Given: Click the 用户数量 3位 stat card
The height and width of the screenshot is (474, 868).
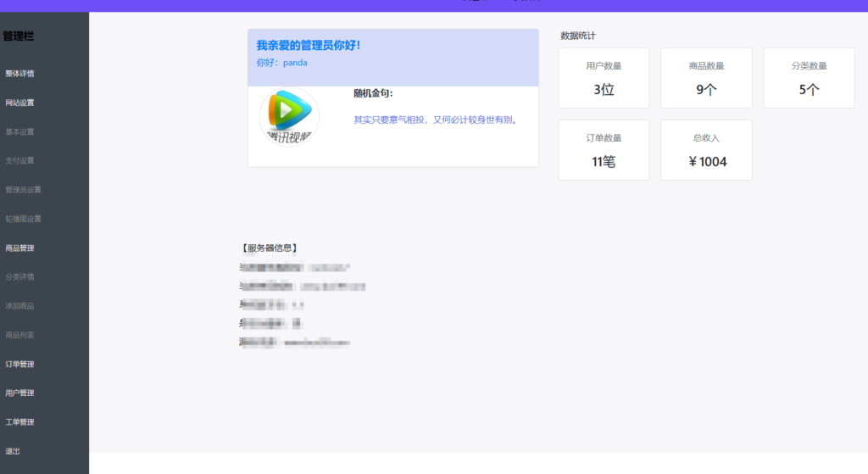Looking at the screenshot, I should coord(604,77).
